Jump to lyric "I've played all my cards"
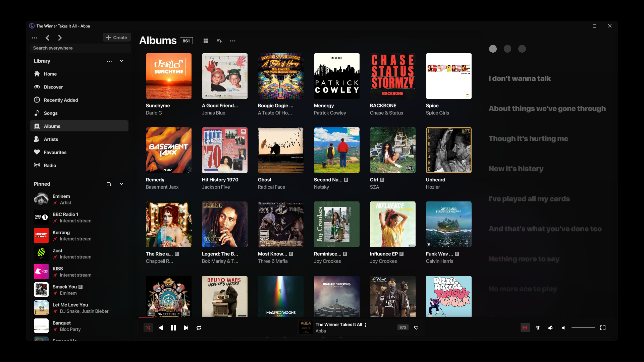Viewport: 644px width, 362px height. coord(529,199)
